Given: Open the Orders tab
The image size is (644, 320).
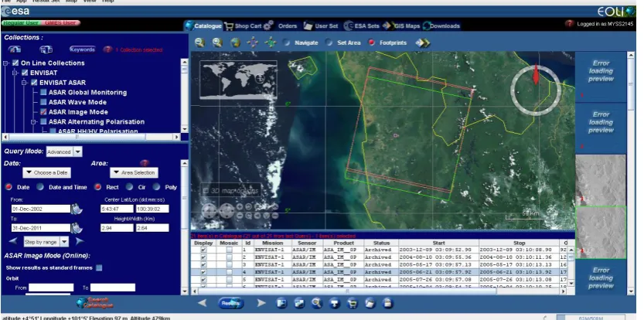Looking at the screenshot, I should (x=281, y=26).
